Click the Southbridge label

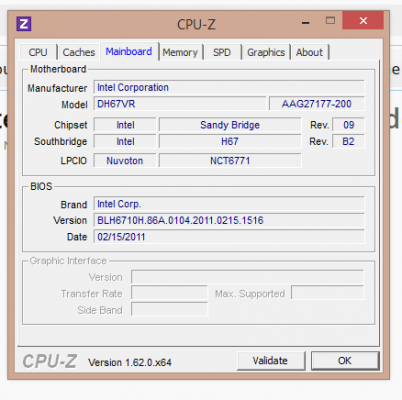coord(60,142)
